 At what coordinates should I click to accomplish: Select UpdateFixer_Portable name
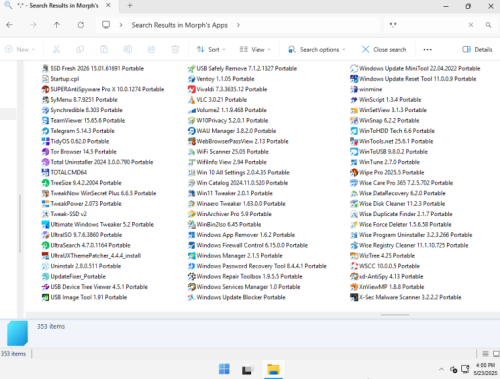(78, 276)
